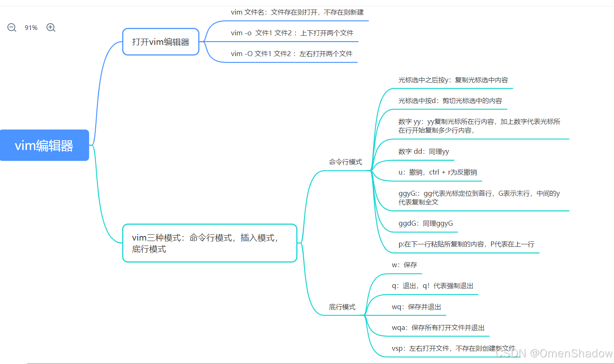Click 'vim -o 文件1 文件2：上下打开两个文件' text
Image resolution: width=614 pixels, height=364 pixels.
click(x=292, y=33)
